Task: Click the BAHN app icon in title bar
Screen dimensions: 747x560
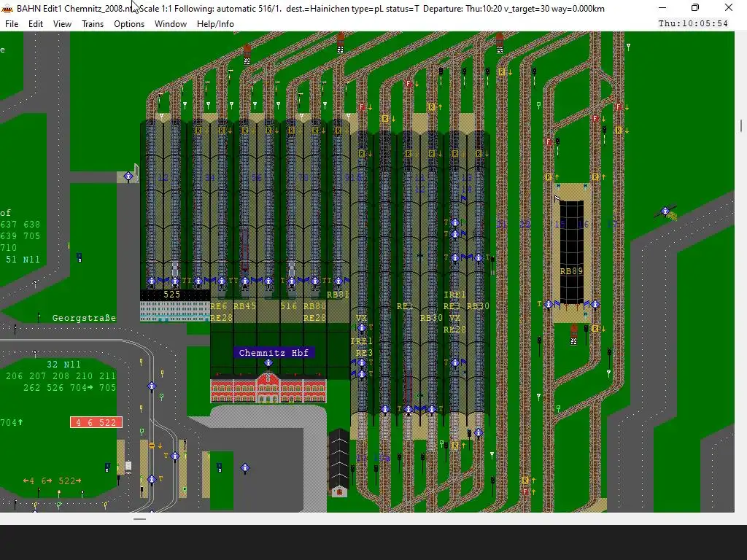Action: point(7,9)
